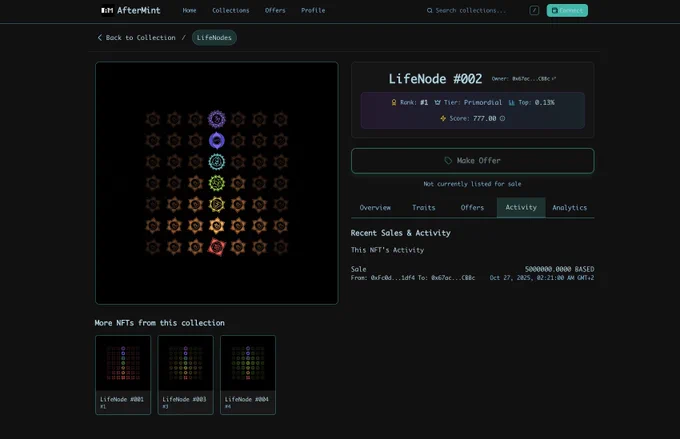Click the 'Rank: #1' text

[x=414, y=102]
